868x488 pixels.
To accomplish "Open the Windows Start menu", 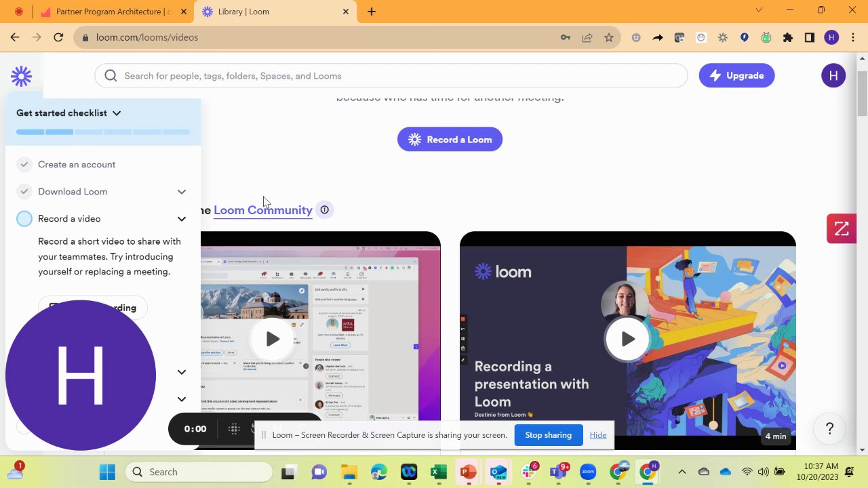I will click(x=107, y=472).
